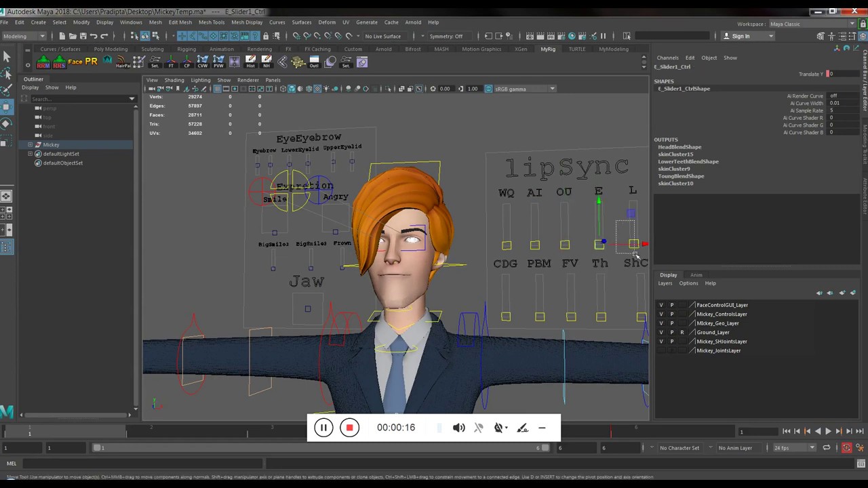Open the Channel Box Channels menu

tap(667, 58)
